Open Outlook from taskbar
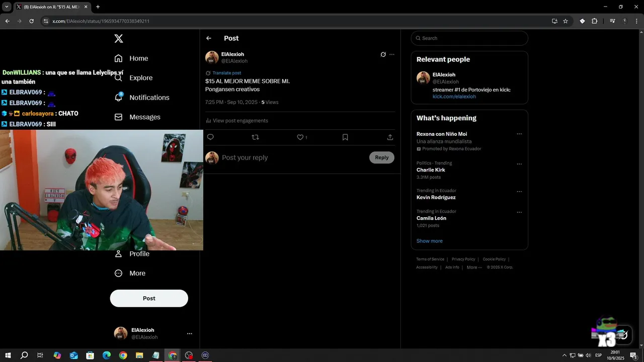Viewport: 644px width, 362px height. 74,355
